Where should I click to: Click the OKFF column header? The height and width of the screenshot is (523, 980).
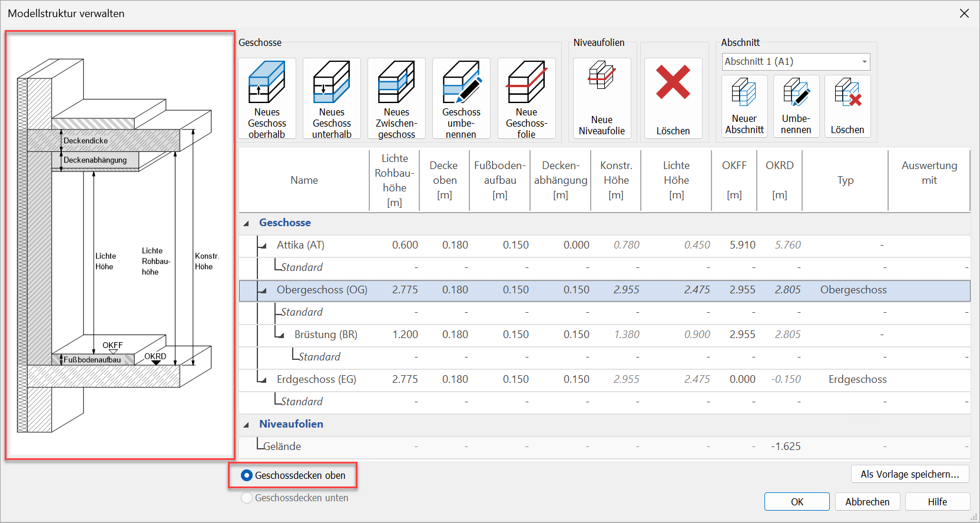coord(734,180)
